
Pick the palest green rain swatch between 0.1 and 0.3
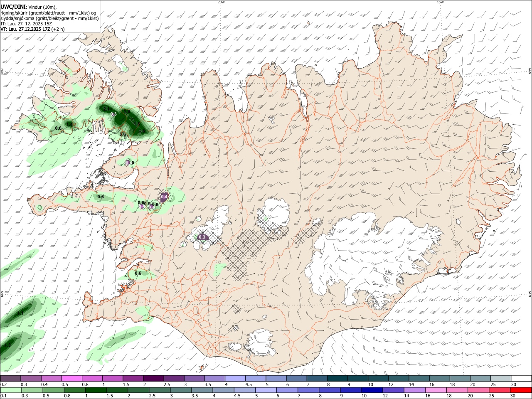pos(11,390)
